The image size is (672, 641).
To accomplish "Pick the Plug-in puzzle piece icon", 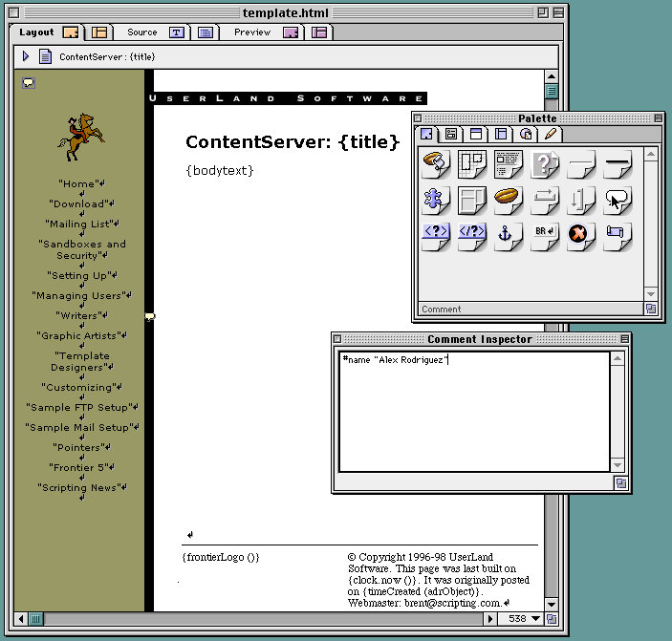I will point(436,199).
